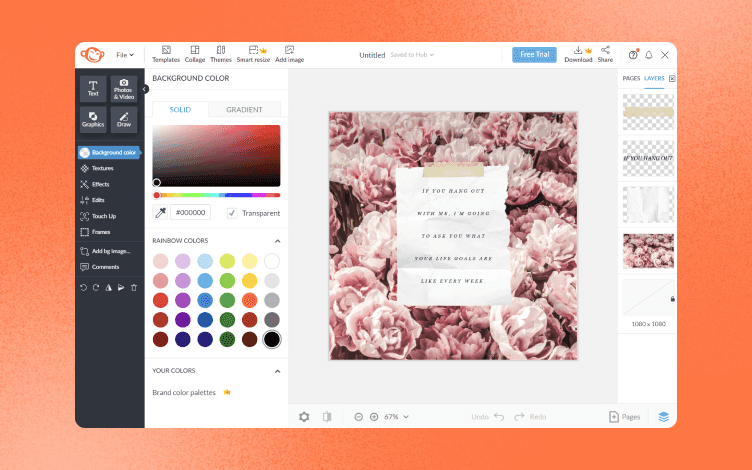Screen dimensions: 752x470
Task: Open the Templates tool
Action: pyautogui.click(x=166, y=54)
